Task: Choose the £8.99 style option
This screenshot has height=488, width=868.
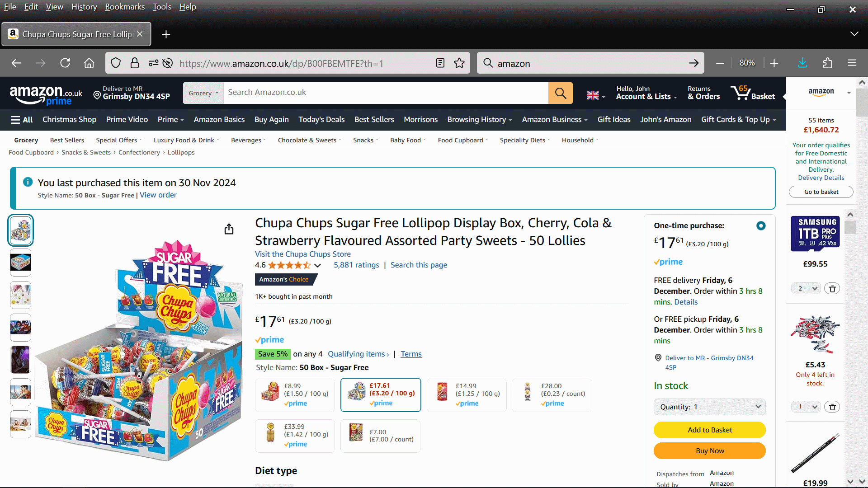Action: pyautogui.click(x=295, y=395)
